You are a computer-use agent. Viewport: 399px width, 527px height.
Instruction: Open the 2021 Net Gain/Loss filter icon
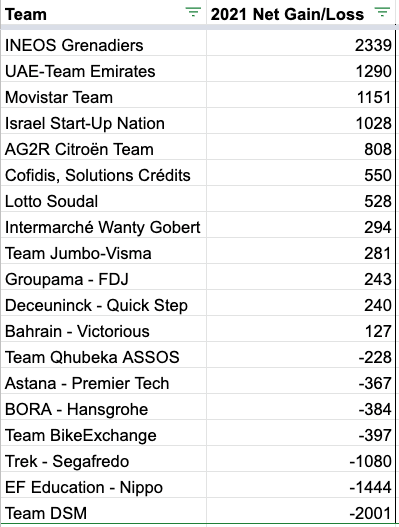coord(382,12)
